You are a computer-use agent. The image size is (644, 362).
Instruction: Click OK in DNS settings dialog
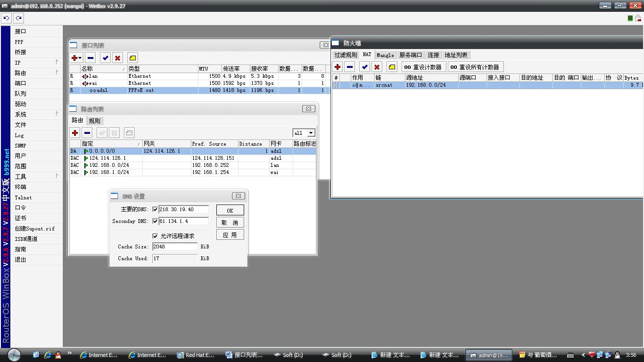coord(230,210)
